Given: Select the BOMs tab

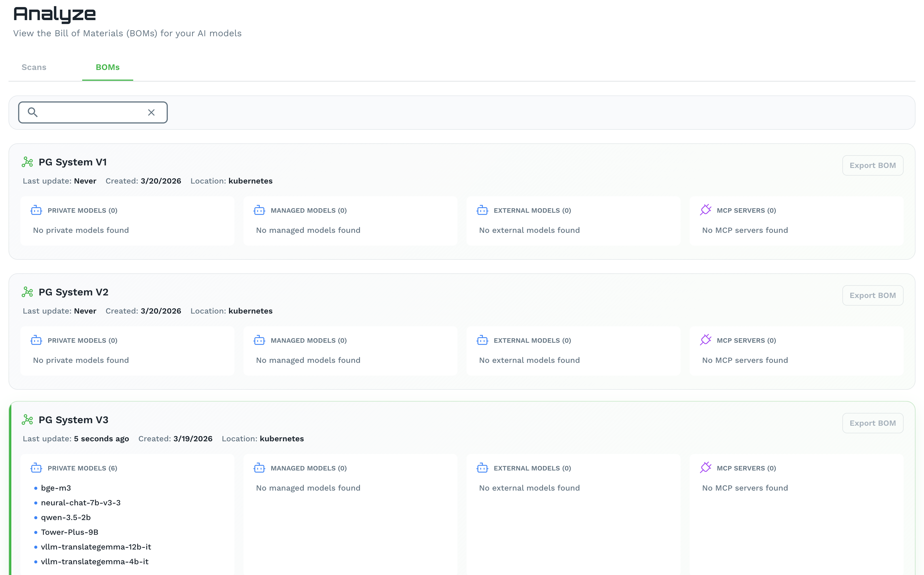Looking at the screenshot, I should point(107,67).
